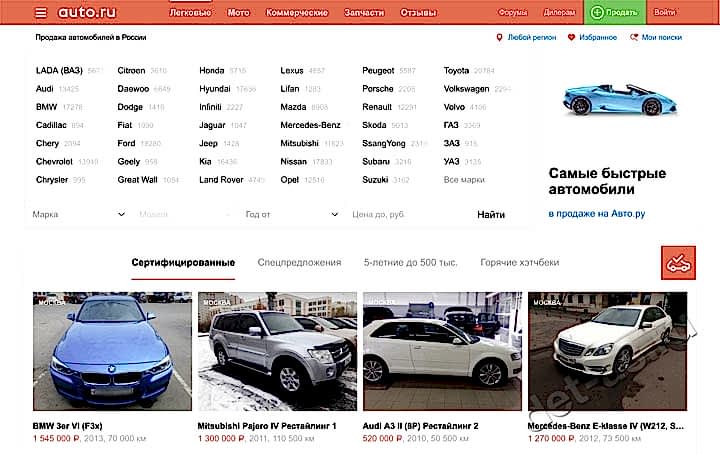Select the Любой регион link
This screenshot has height=455, width=720.
(x=532, y=37)
